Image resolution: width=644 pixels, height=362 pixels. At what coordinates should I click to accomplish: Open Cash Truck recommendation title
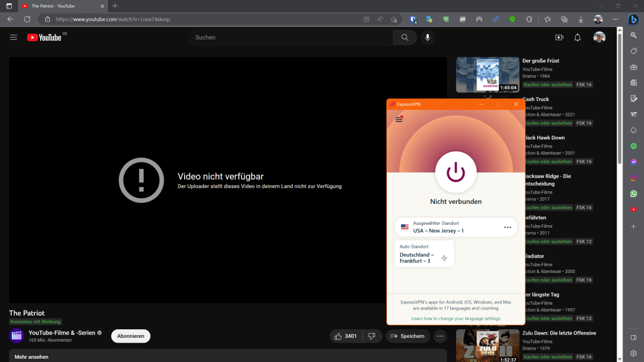pos(536,99)
